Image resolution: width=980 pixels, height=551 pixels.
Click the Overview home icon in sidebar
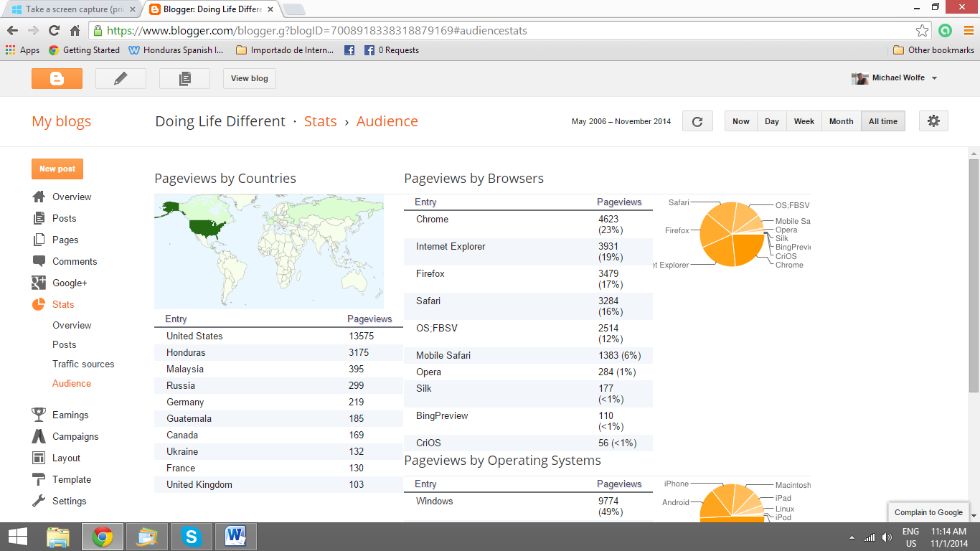[x=39, y=197]
